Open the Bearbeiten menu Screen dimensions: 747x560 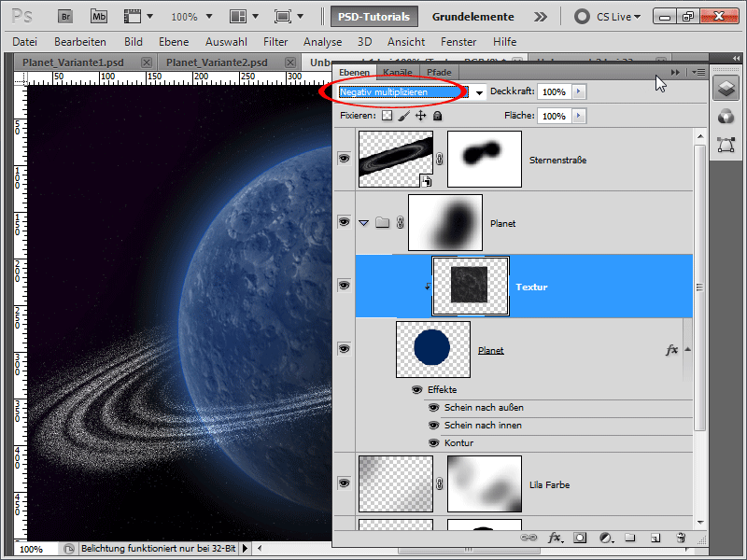click(x=80, y=42)
